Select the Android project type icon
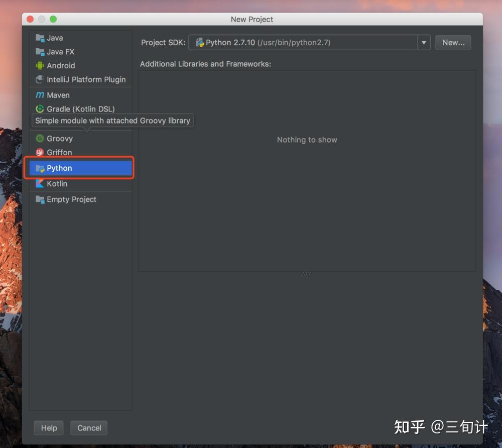 tap(40, 65)
